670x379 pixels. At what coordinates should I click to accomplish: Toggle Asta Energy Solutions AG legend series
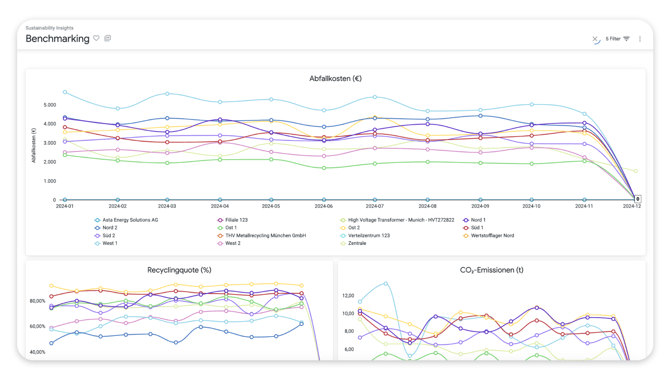126,220
